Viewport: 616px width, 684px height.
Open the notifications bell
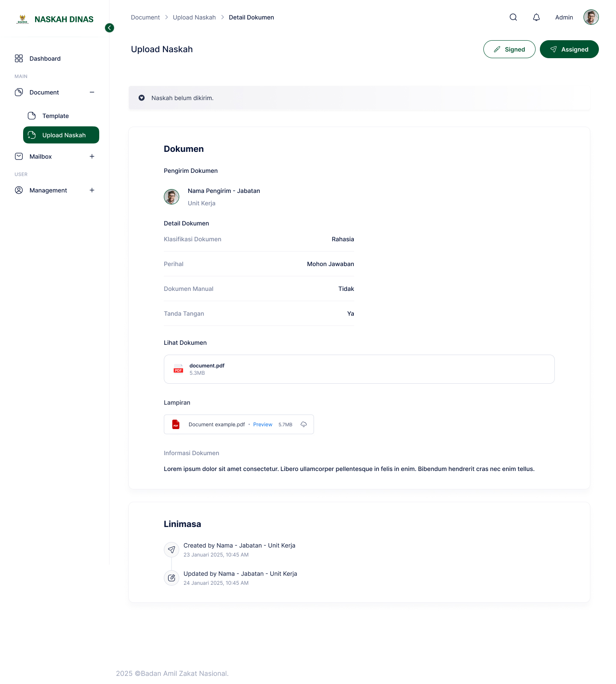coord(536,17)
